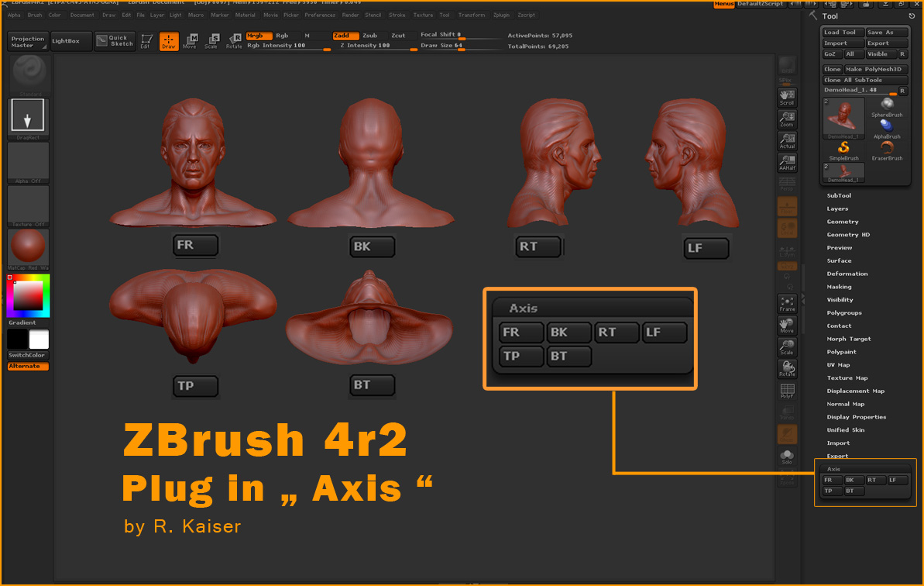Toggle the Mrgb mode button

click(259, 36)
